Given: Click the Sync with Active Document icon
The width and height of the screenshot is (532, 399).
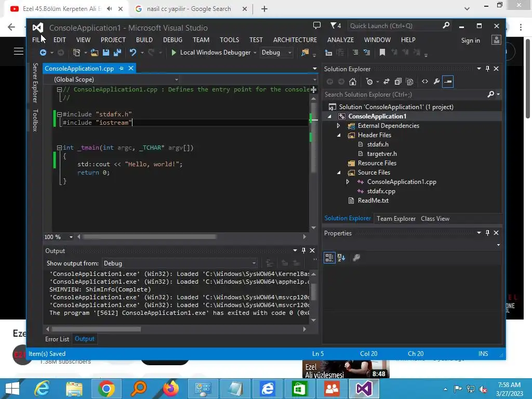Looking at the screenshot, I should click(x=387, y=82).
